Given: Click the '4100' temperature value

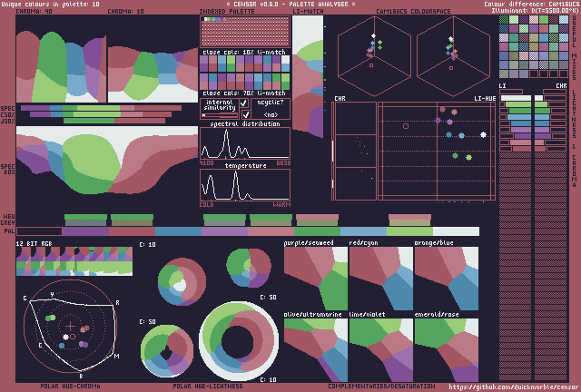Looking at the screenshot, I should [x=206, y=163].
